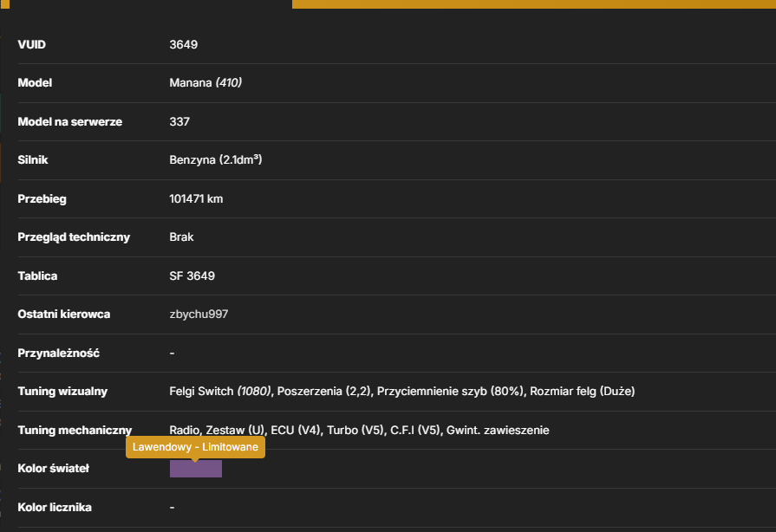Screen dimensions: 776x532
Task: Click the Tuning wizualny row label
Action: (x=62, y=391)
